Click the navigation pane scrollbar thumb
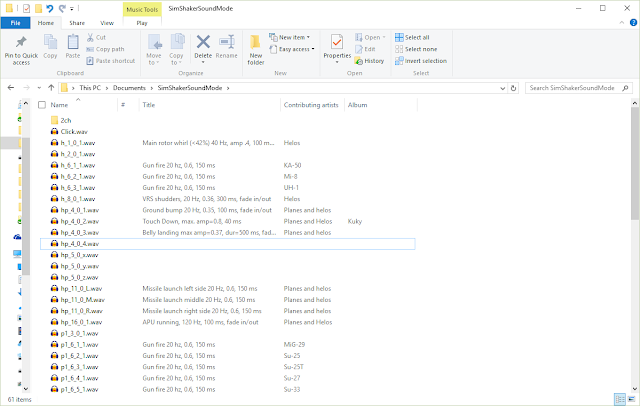640x406 pixels. 26,206
